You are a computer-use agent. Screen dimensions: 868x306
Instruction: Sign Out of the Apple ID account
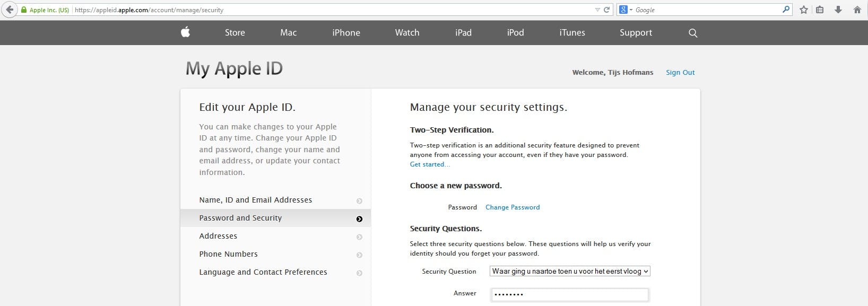[x=680, y=73]
